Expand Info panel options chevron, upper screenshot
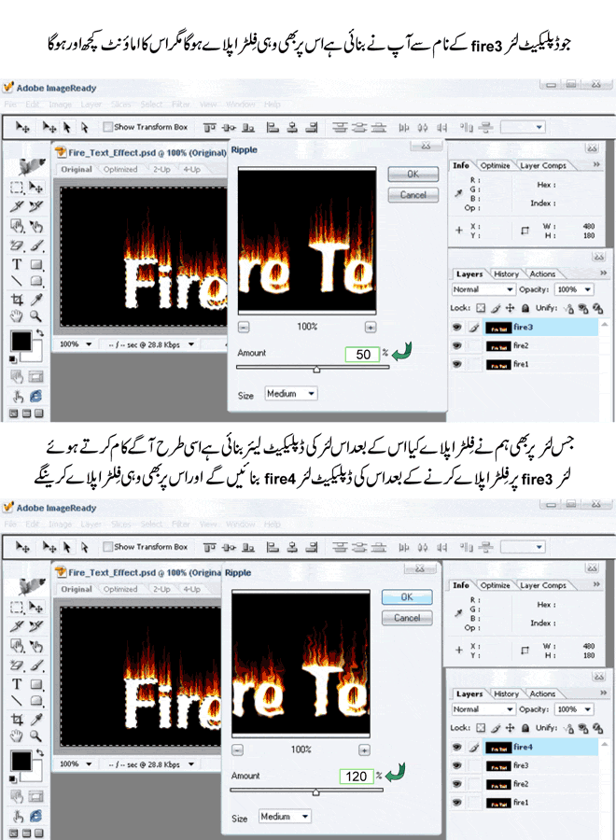Image resolution: width=616 pixels, height=840 pixels. pos(596,164)
